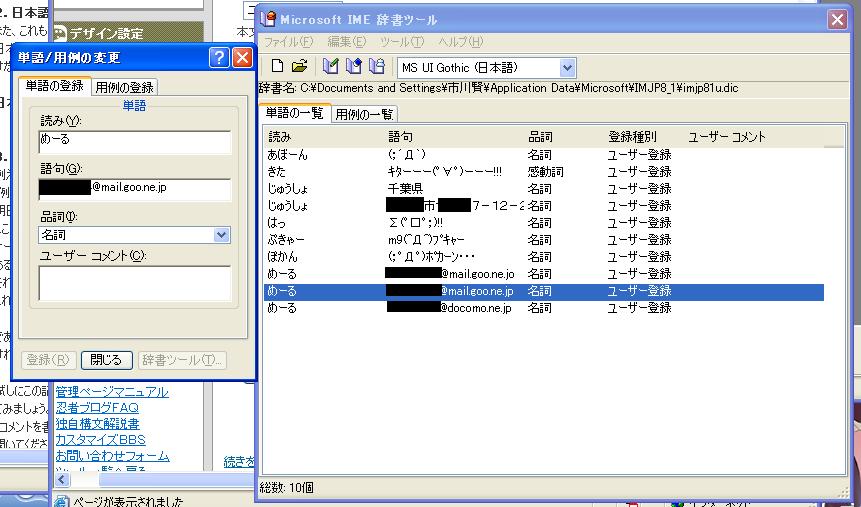Select the あぼーん row
The width and height of the screenshot is (861, 507).
pyautogui.click(x=544, y=154)
